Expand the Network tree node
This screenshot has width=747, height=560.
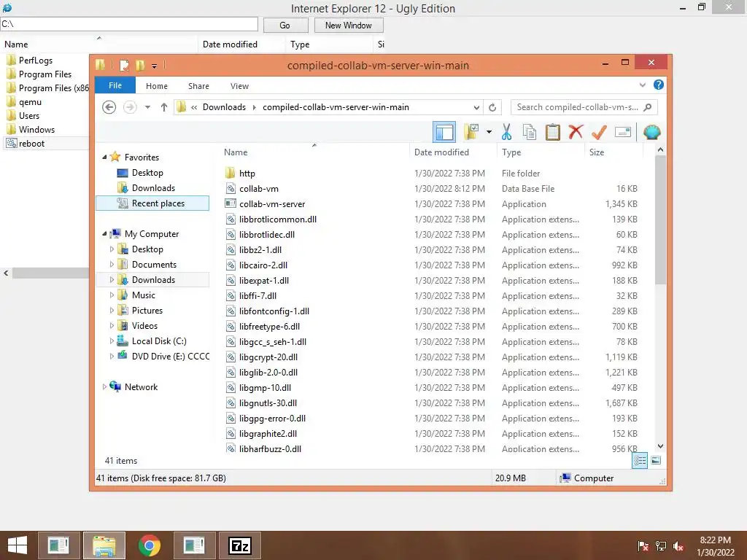(x=104, y=387)
